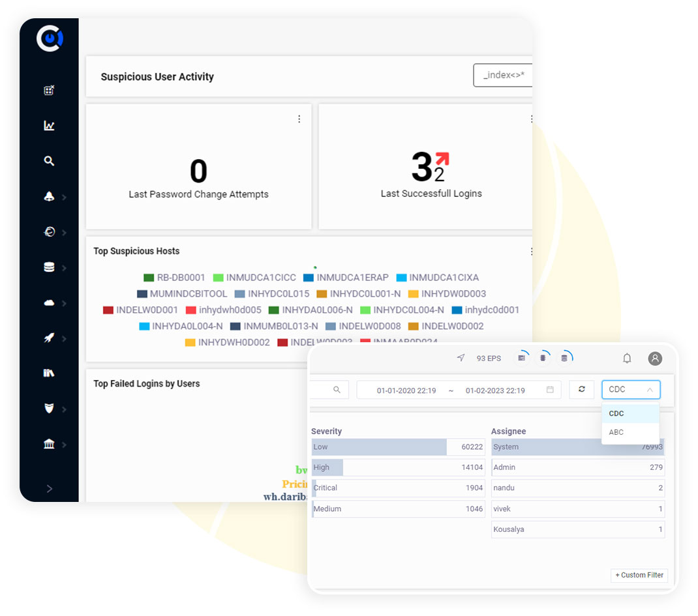Click the refresh button beside date range

(581, 390)
